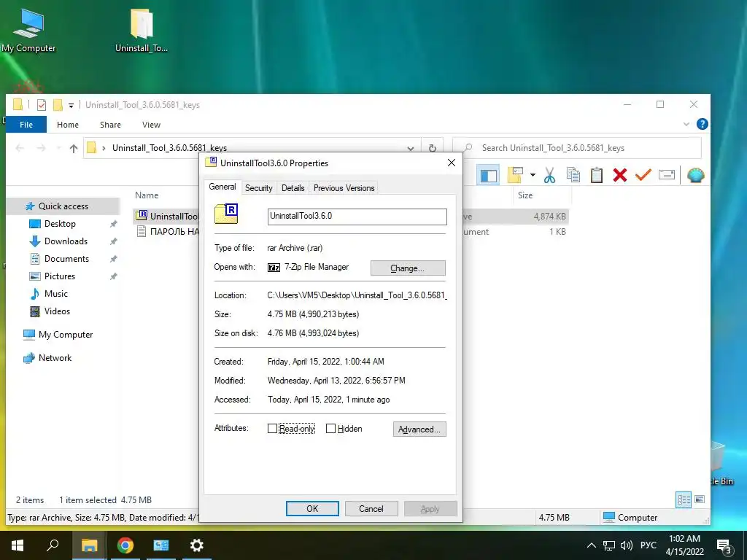Switch to the Previous Versions tab
Screen dimensions: 747x560
(344, 188)
